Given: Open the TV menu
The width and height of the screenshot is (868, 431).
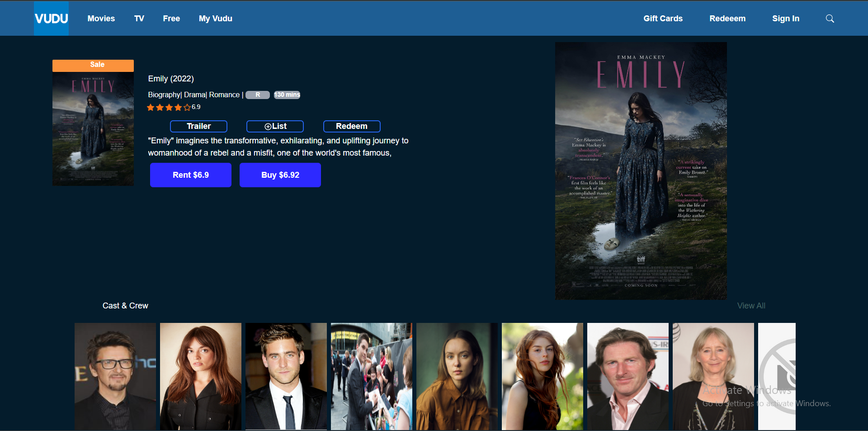Looking at the screenshot, I should [139, 19].
